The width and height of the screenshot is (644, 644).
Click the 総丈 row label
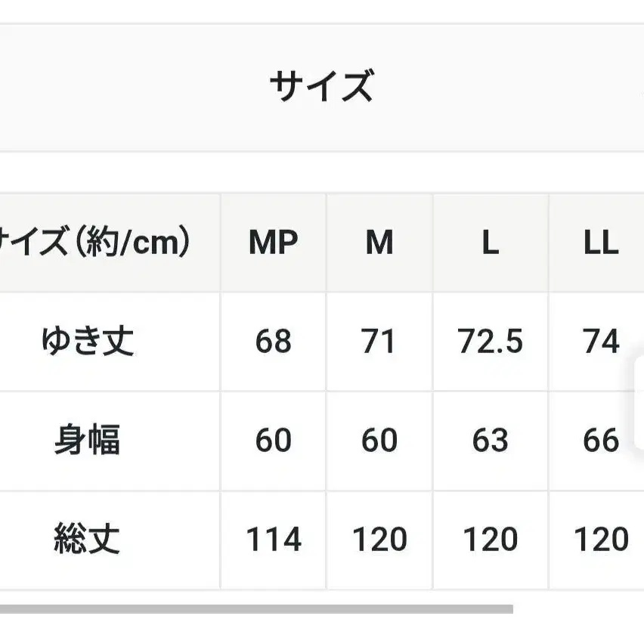(x=88, y=540)
